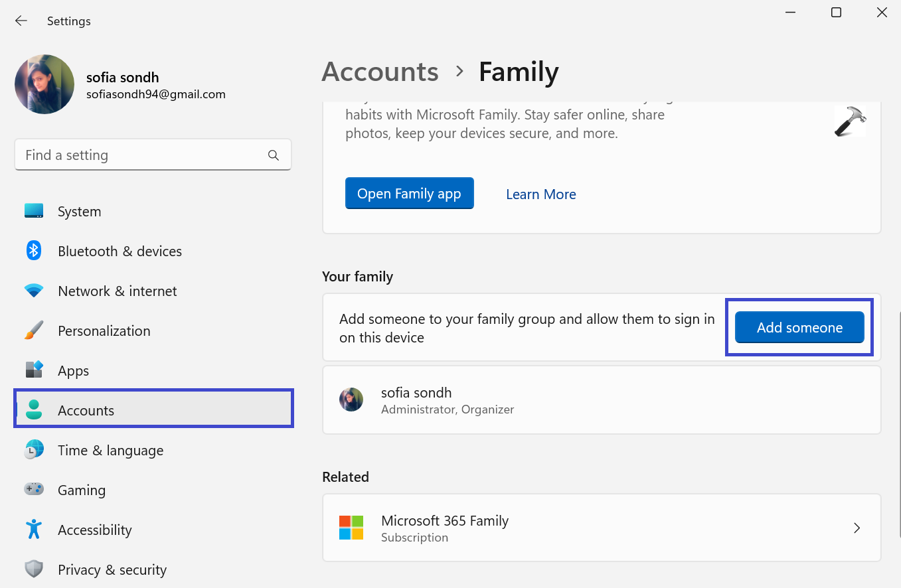Click sofia sondh's small avatar in family list

point(351,400)
